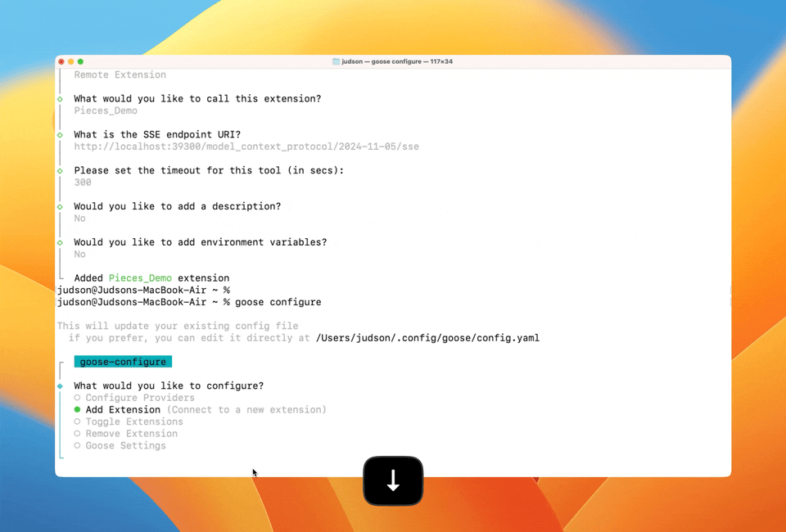
Task: Click the SSE endpoint localhost URL
Action: tap(246, 147)
